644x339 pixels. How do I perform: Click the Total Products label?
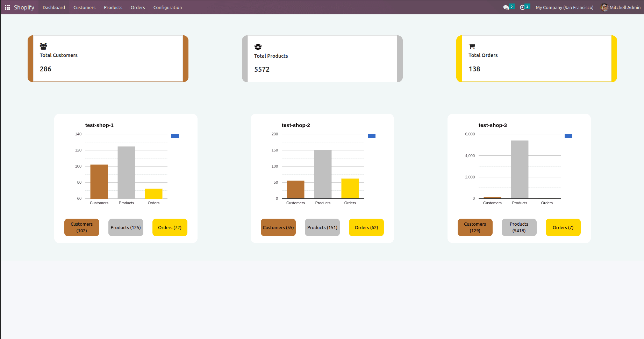271,56
